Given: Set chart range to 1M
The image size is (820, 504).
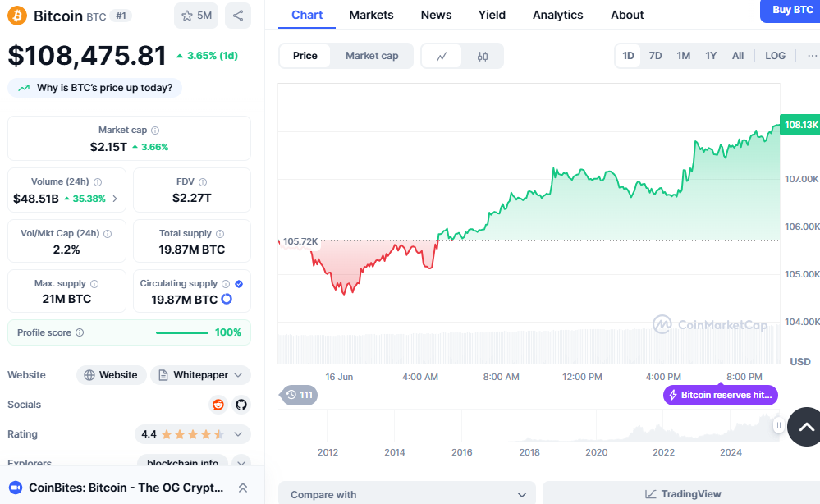Looking at the screenshot, I should 684,56.
